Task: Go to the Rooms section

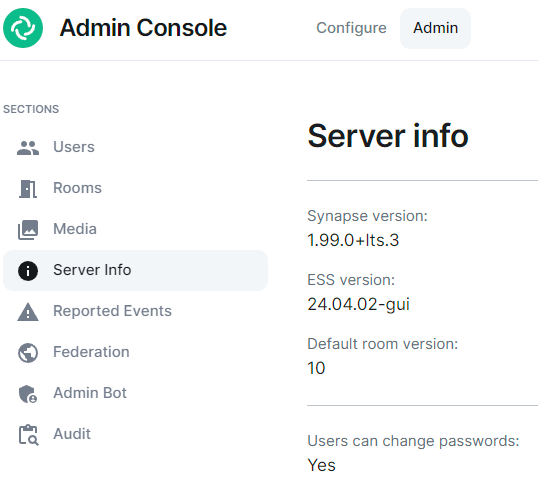Action: tap(135, 188)
